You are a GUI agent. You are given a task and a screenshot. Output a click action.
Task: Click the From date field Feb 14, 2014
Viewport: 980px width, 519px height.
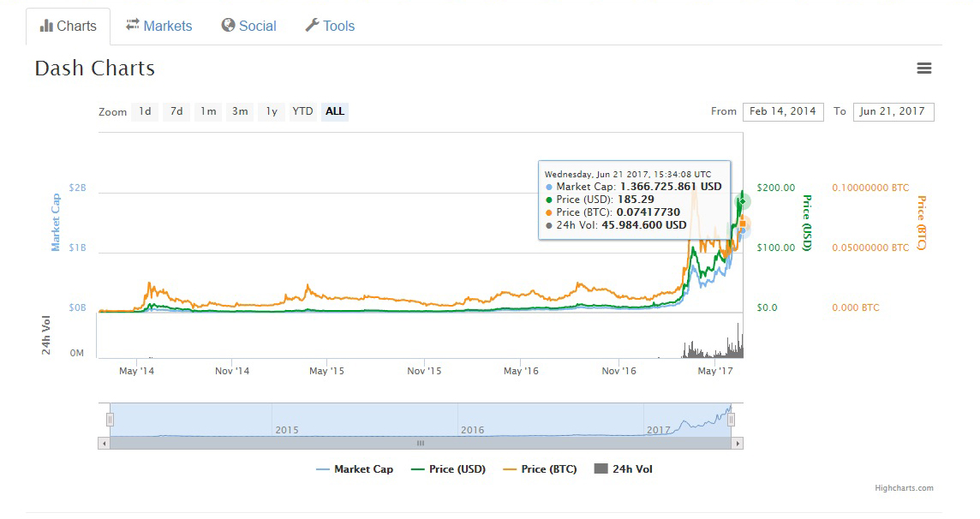[x=783, y=111]
